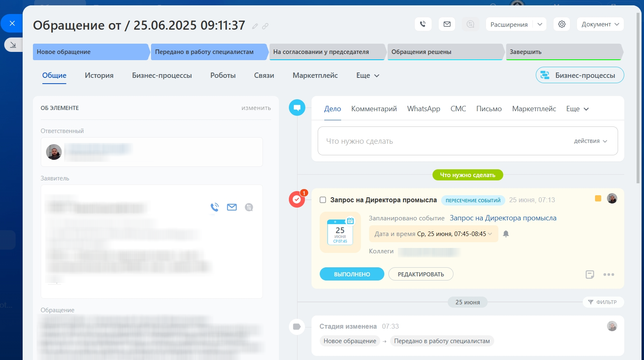
Task: Open three-dots menu in activity card
Action: click(609, 274)
